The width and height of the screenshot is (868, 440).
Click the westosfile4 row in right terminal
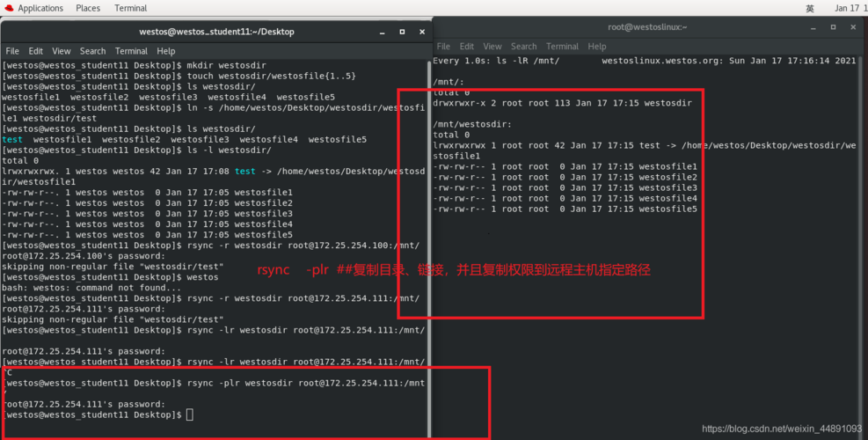point(565,198)
